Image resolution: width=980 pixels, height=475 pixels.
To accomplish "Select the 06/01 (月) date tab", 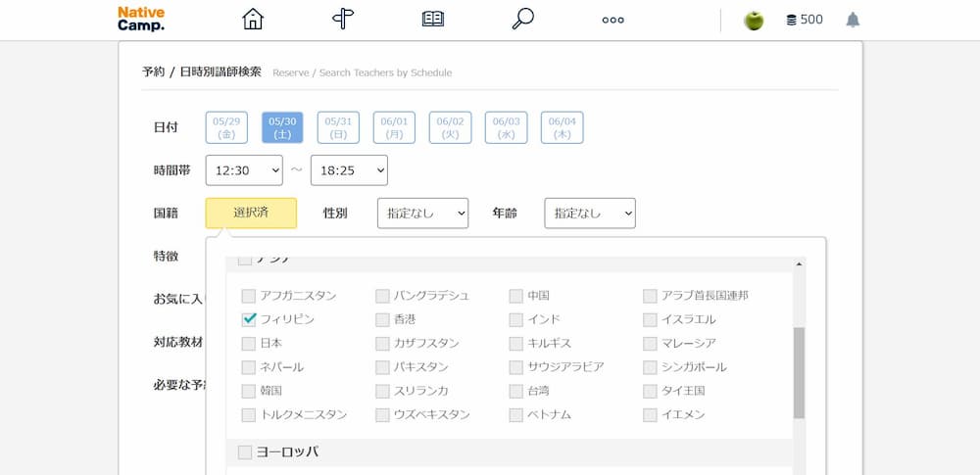I will (x=394, y=127).
